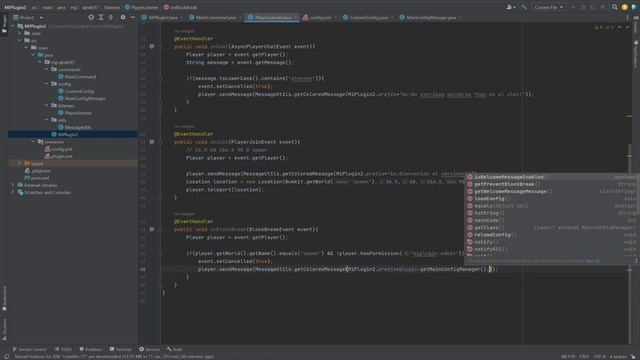Collapse the MiPlugin2 root node

click(13, 26)
